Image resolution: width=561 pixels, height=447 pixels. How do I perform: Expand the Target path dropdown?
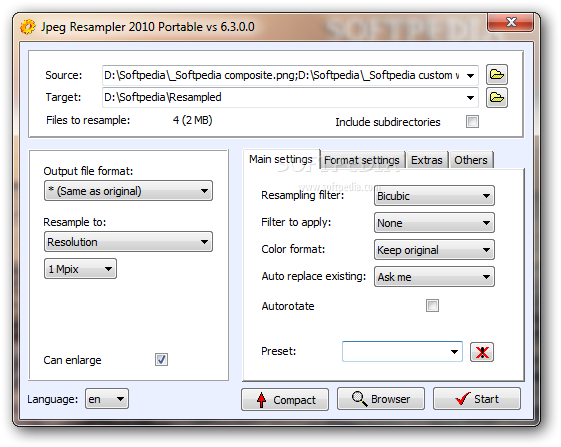470,98
